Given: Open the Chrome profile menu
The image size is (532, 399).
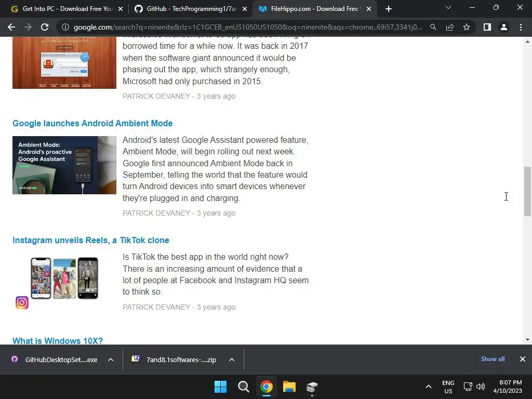Looking at the screenshot, I should click(504, 27).
